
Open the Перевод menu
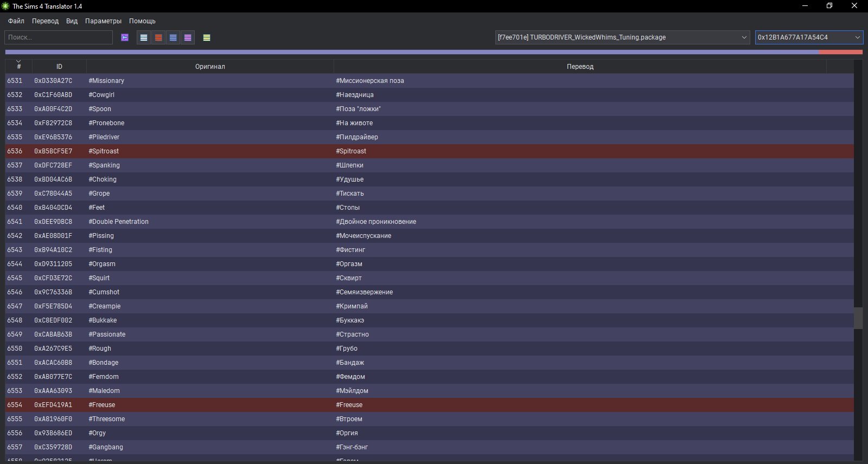click(45, 21)
